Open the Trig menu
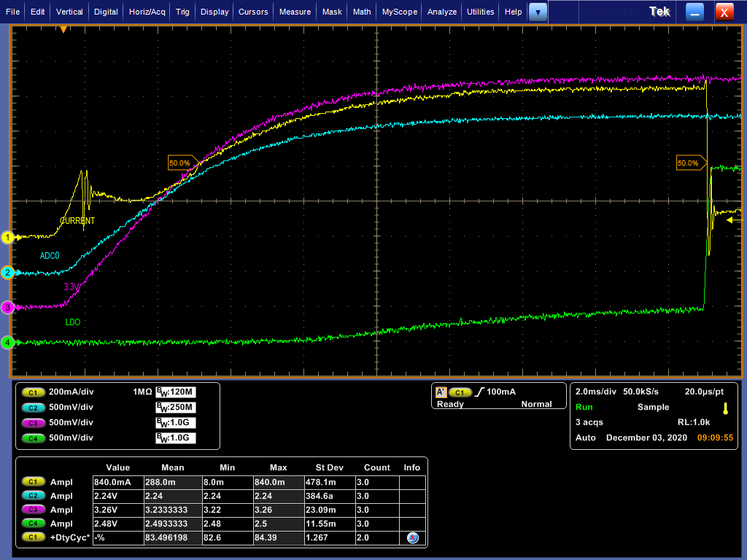The width and height of the screenshot is (747, 560). 182,12
